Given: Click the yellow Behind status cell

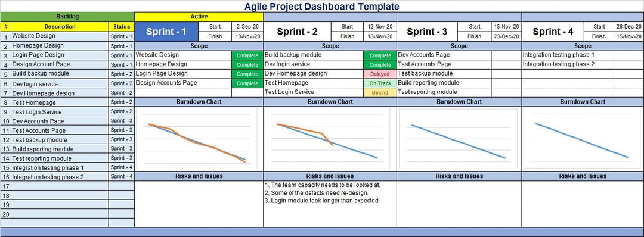Looking at the screenshot, I should pos(380,93).
